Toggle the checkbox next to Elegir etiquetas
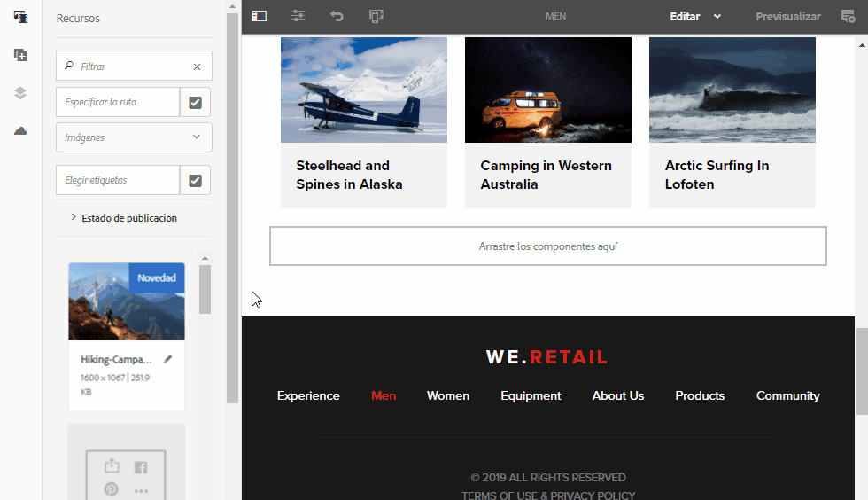The image size is (868, 500). (196, 181)
